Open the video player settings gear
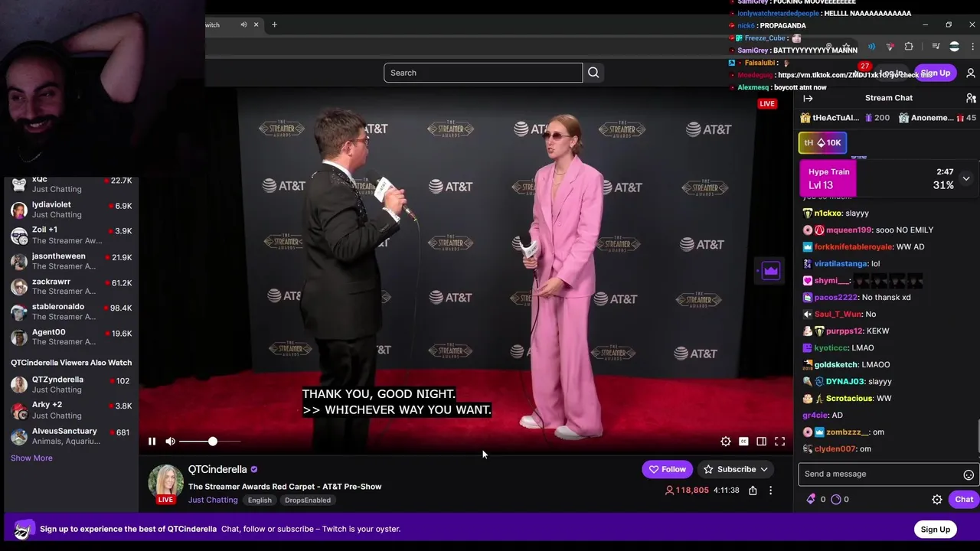Screen dimensions: 980x551 pyautogui.click(x=725, y=442)
